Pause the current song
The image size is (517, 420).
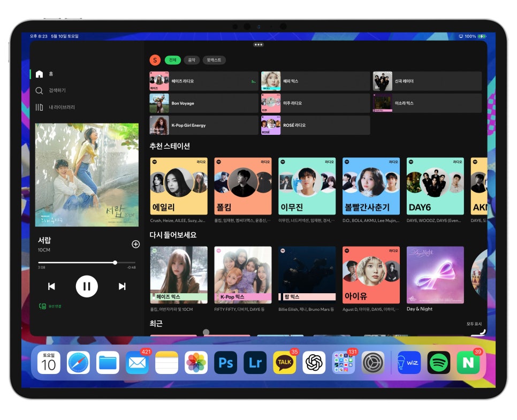87,286
